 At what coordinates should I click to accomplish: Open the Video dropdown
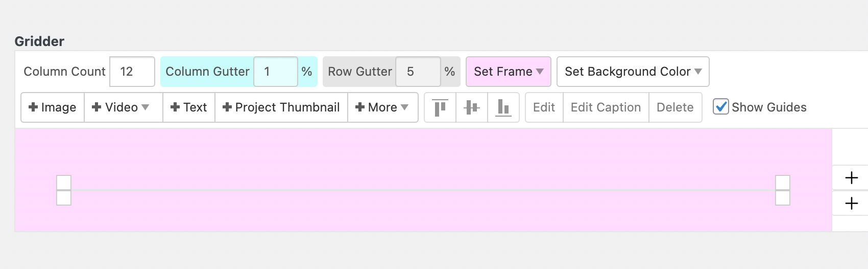click(121, 107)
